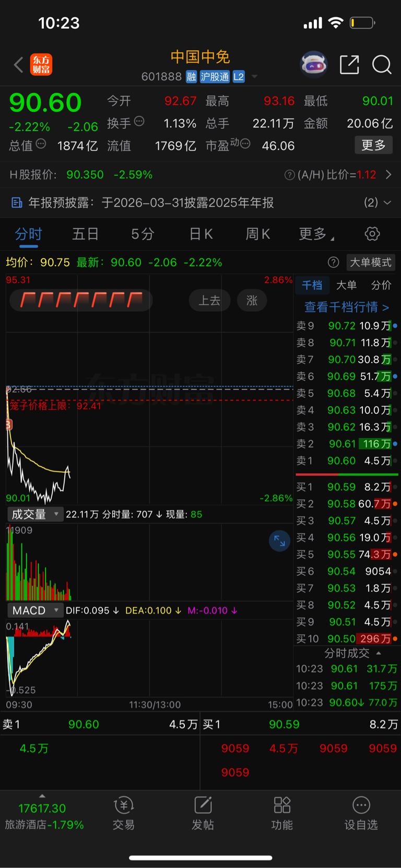Tap the 设自选 watchlist icon
Viewport: 401px width, 868px height.
point(361,813)
